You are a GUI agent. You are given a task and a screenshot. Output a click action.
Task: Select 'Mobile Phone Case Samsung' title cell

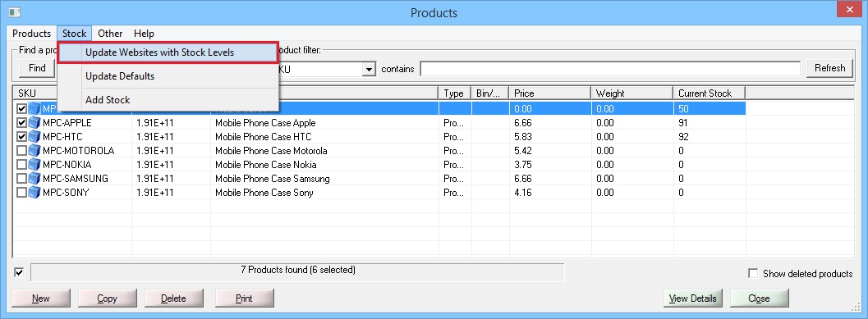tap(272, 179)
